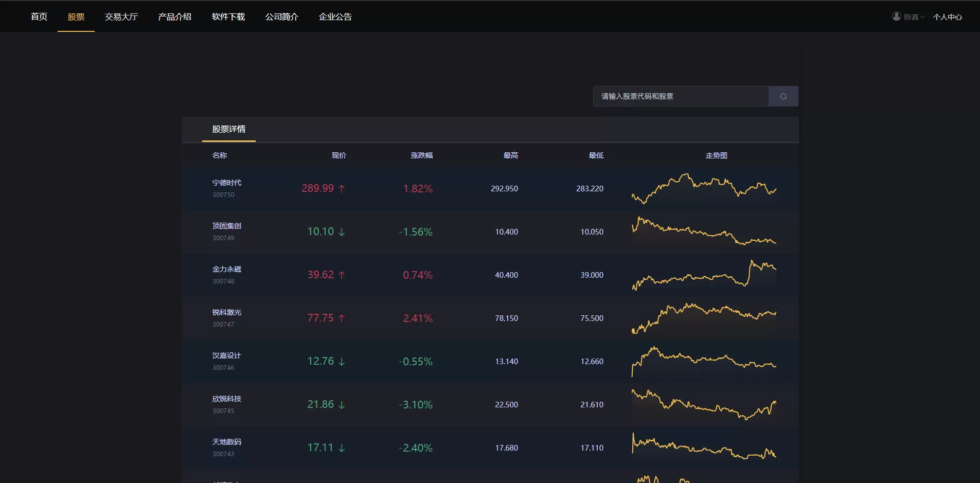Click the up arrow beside 77.75
This screenshot has width=980, height=483.
tap(342, 318)
